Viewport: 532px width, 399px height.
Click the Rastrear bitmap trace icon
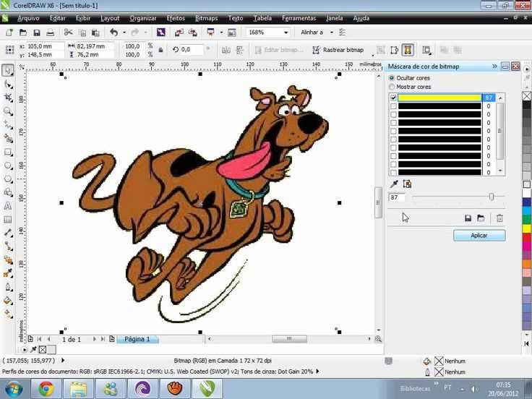pyautogui.click(x=316, y=50)
